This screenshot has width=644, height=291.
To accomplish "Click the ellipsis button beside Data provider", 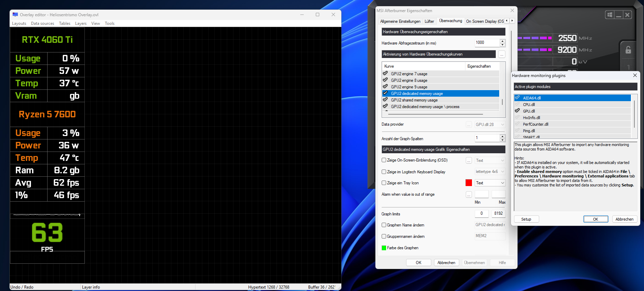I will [x=469, y=125].
